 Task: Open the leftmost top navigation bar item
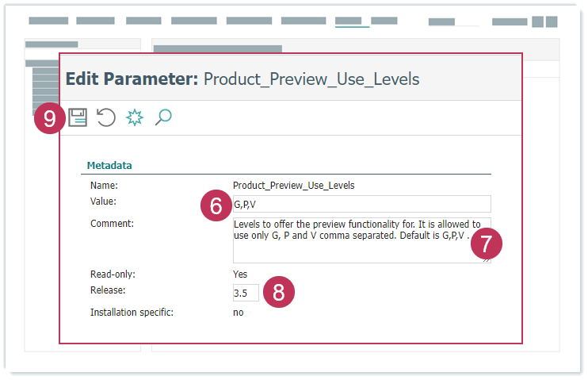(x=48, y=21)
